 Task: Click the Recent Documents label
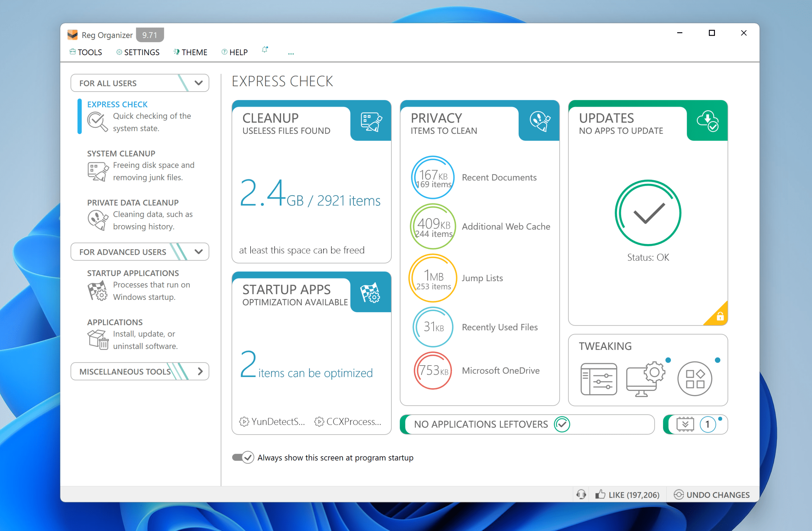tap(499, 178)
